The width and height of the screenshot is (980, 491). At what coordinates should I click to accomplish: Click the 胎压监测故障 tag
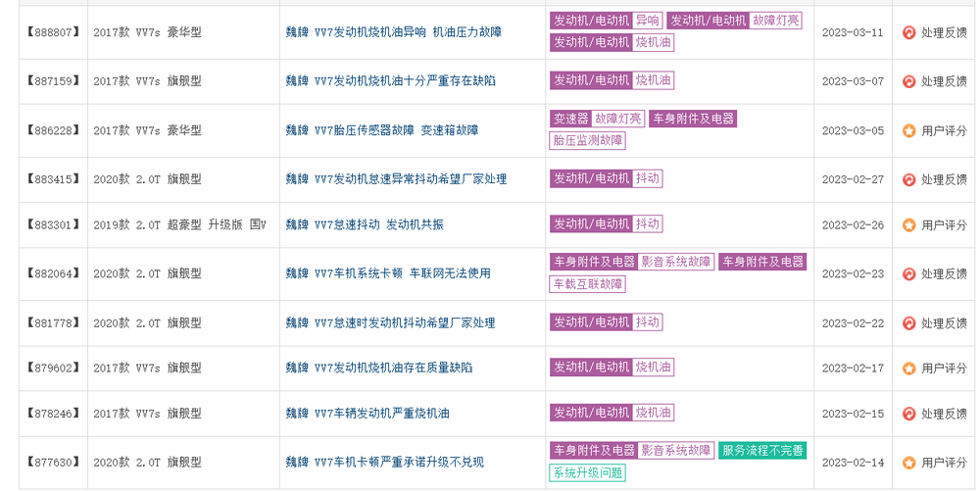[x=588, y=141]
